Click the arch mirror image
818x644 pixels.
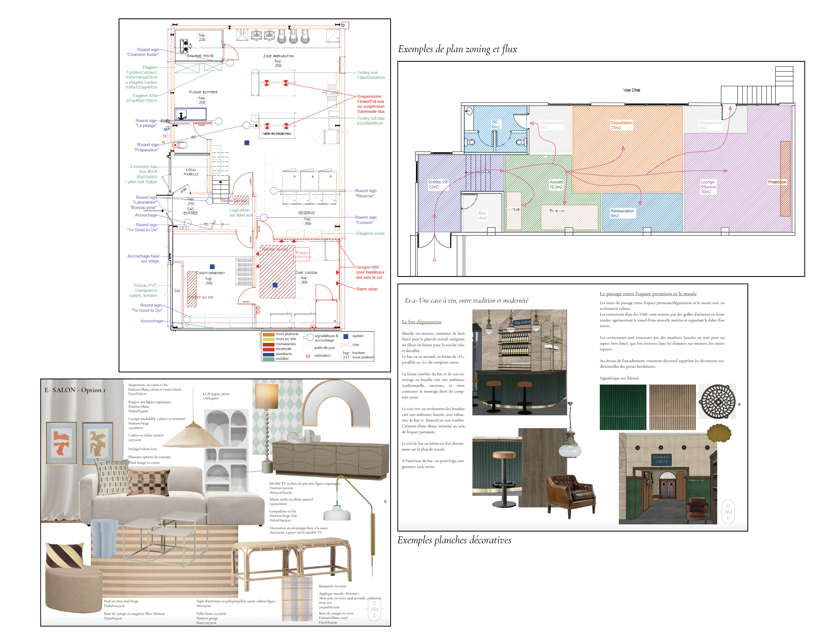pyautogui.click(x=336, y=403)
